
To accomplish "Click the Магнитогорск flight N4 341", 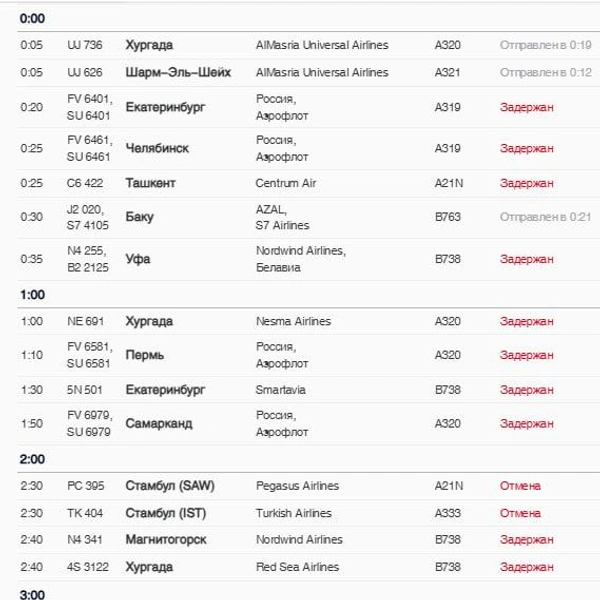I will click(x=308, y=540).
